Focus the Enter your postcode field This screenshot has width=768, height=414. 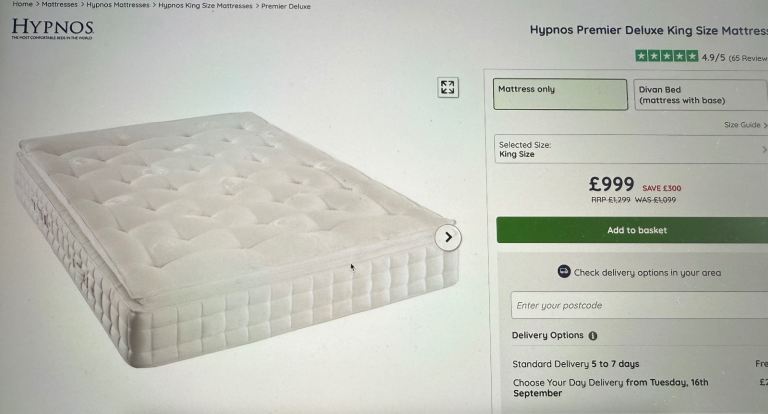tap(639, 305)
